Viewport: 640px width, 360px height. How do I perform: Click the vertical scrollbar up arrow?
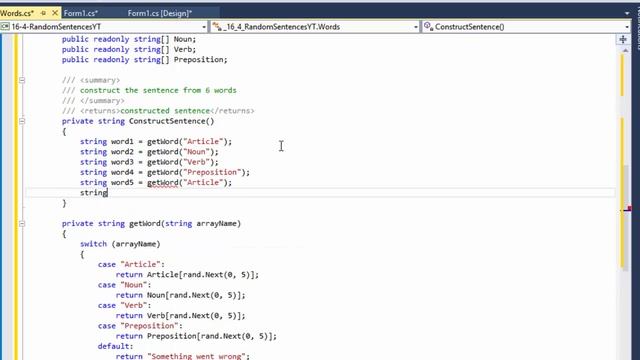[625, 50]
